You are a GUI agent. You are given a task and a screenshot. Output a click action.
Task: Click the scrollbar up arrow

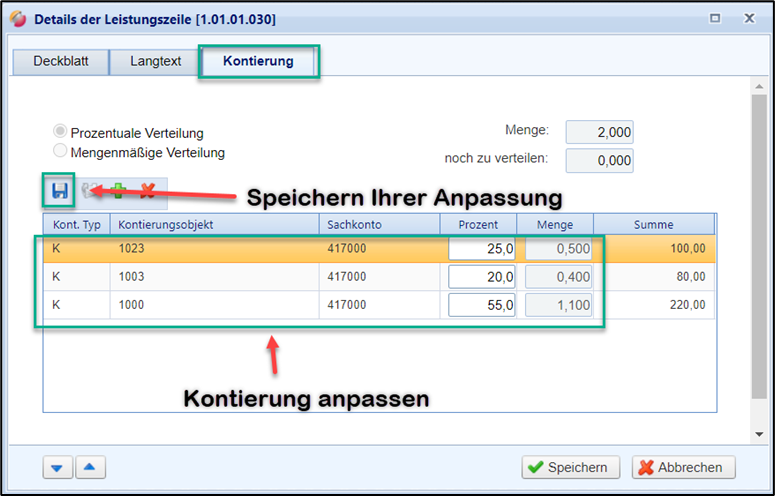(759, 87)
